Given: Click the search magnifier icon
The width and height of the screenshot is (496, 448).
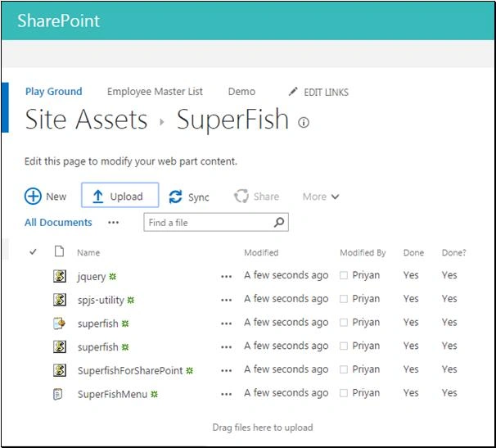Looking at the screenshot, I should (279, 222).
